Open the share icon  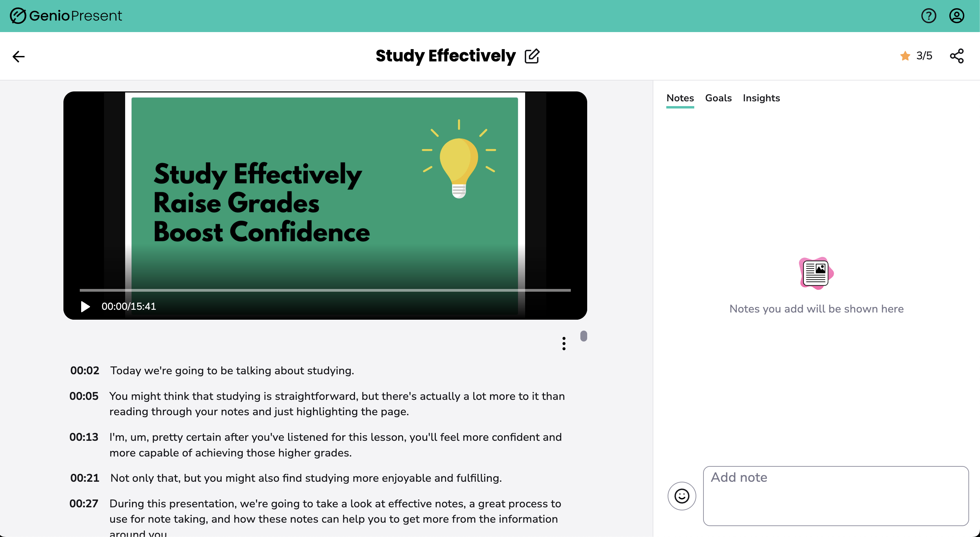956,56
